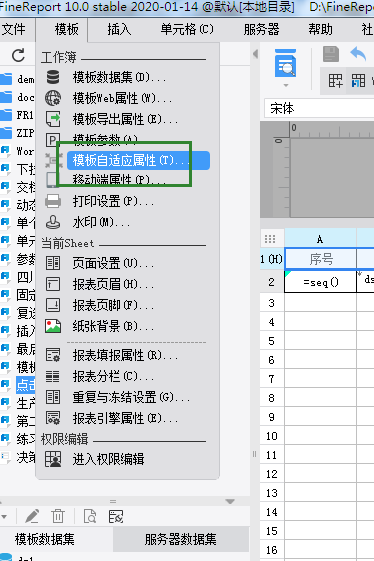
Task: Collapse the left panel arrow
Action: pos(255,54)
